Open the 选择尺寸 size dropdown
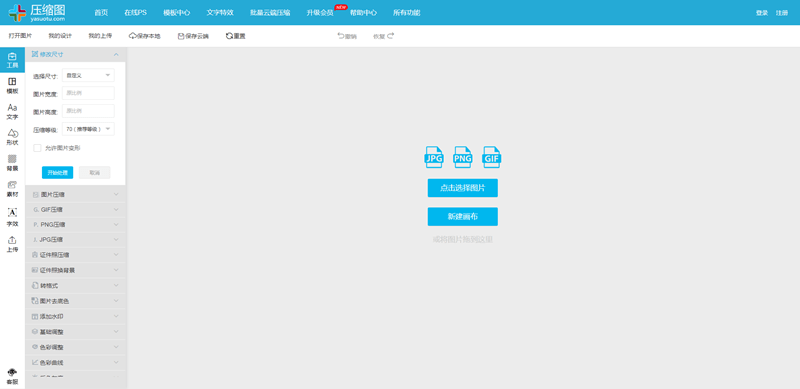The image size is (800, 389). pos(88,75)
